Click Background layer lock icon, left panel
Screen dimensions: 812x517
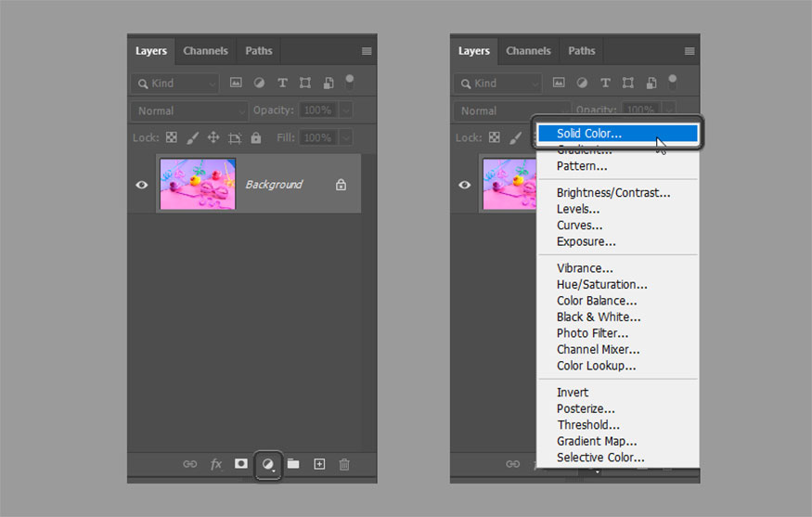pos(341,185)
